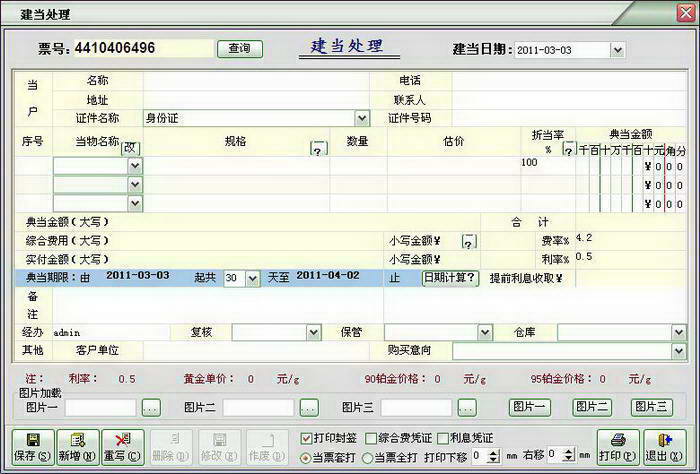Click the 联系人 contact input field
This screenshot has width=700, height=474.
point(570,100)
